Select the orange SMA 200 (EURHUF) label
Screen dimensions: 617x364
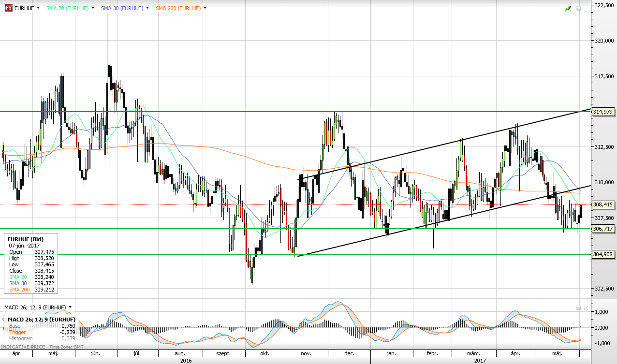178,8
